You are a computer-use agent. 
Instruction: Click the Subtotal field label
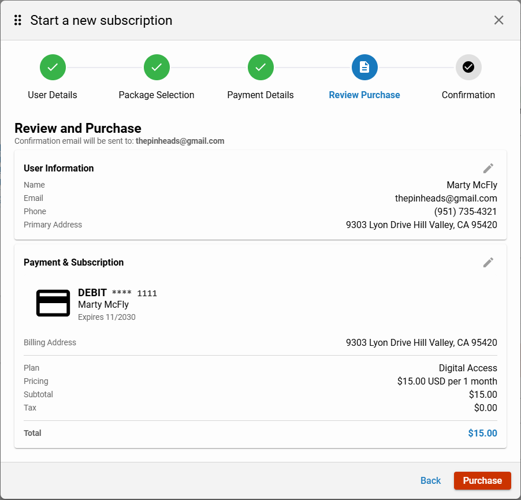pyautogui.click(x=38, y=394)
